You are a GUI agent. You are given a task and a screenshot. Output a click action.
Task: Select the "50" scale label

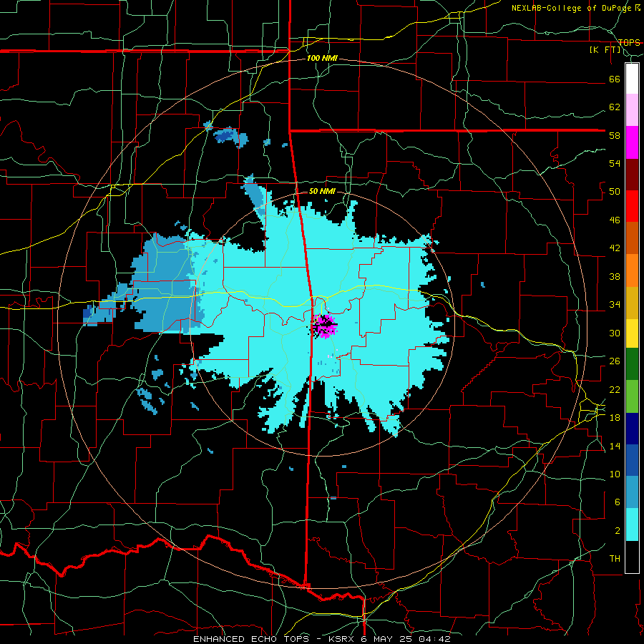[615, 192]
